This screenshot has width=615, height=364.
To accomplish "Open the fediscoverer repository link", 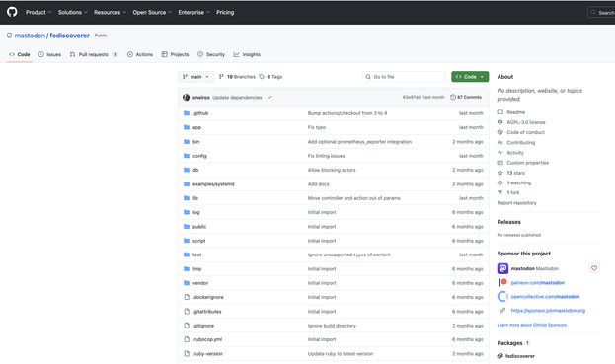I will click(69, 36).
